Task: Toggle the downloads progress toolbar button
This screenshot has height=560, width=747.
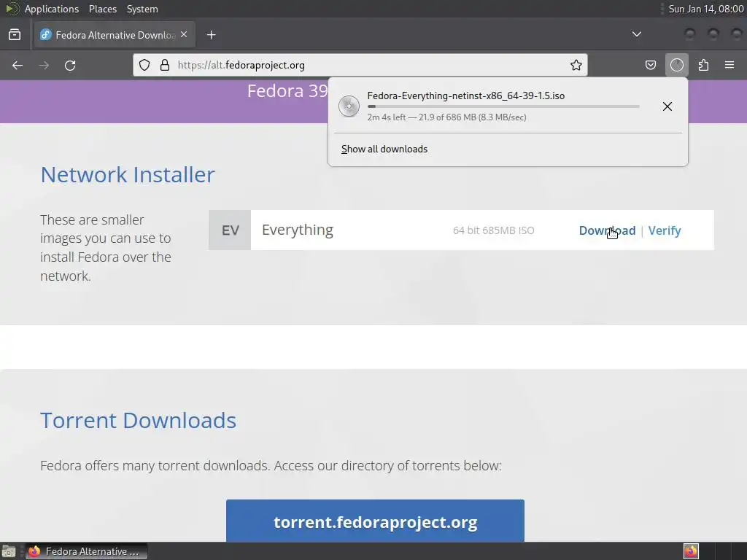Action: pyautogui.click(x=676, y=65)
